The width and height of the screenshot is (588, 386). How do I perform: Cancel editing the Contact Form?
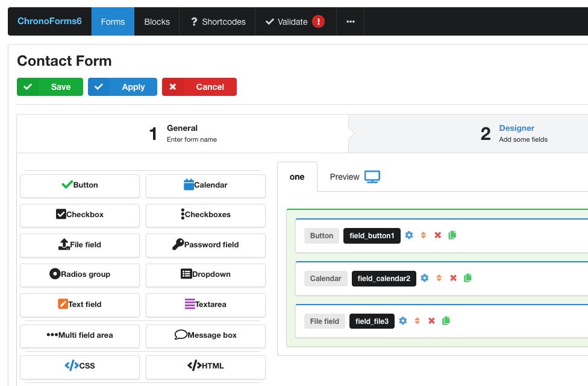(199, 87)
